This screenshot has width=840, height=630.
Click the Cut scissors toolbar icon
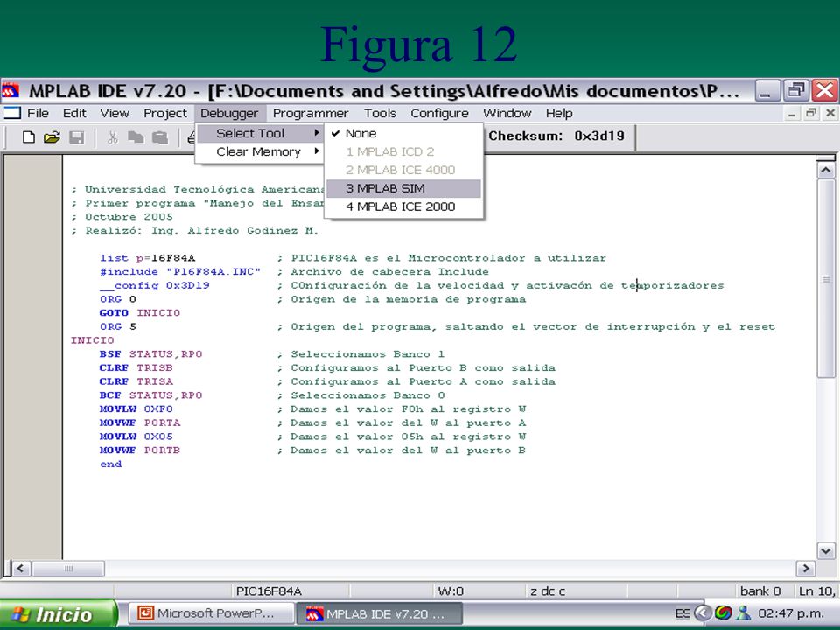[113, 137]
